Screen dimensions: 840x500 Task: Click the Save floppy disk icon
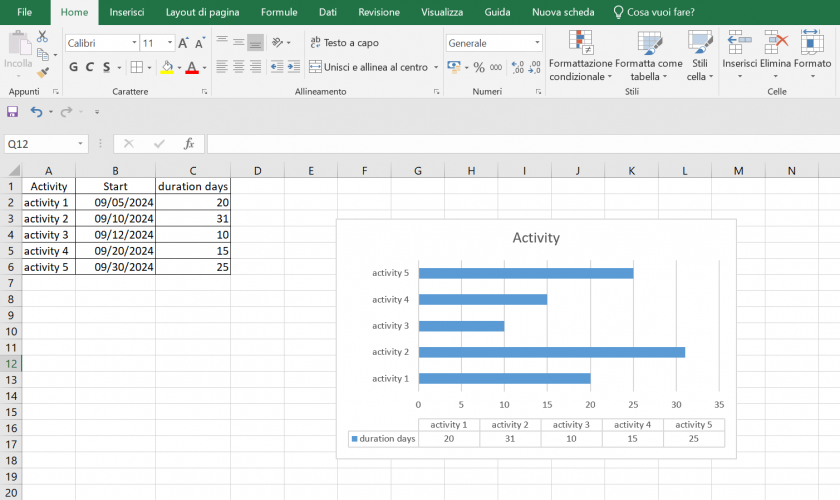point(13,112)
